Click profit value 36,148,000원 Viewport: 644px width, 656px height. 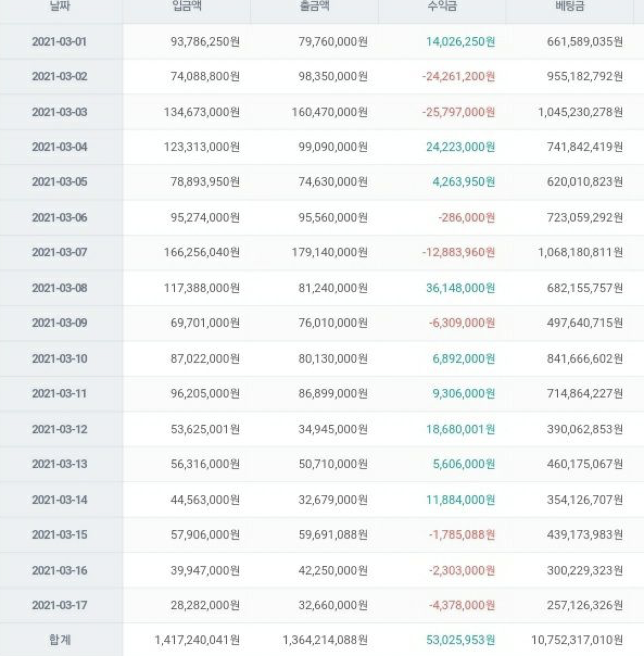(x=460, y=288)
